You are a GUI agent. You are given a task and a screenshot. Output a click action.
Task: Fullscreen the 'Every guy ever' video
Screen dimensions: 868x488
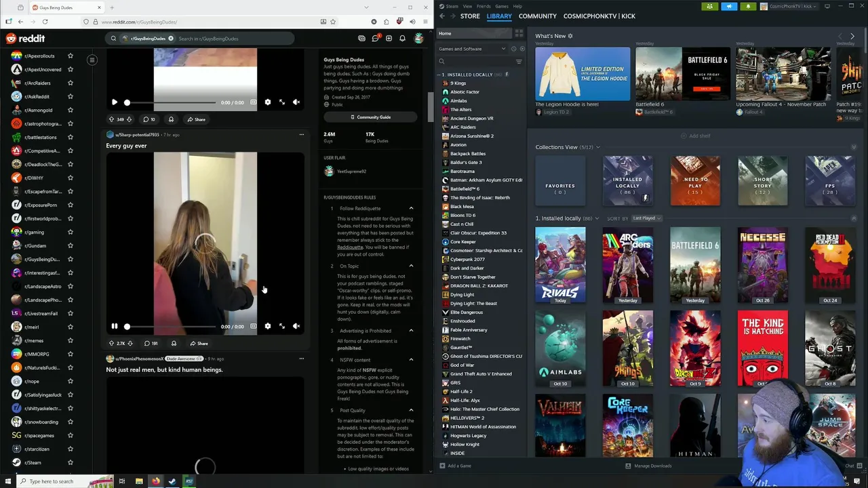pyautogui.click(x=282, y=326)
